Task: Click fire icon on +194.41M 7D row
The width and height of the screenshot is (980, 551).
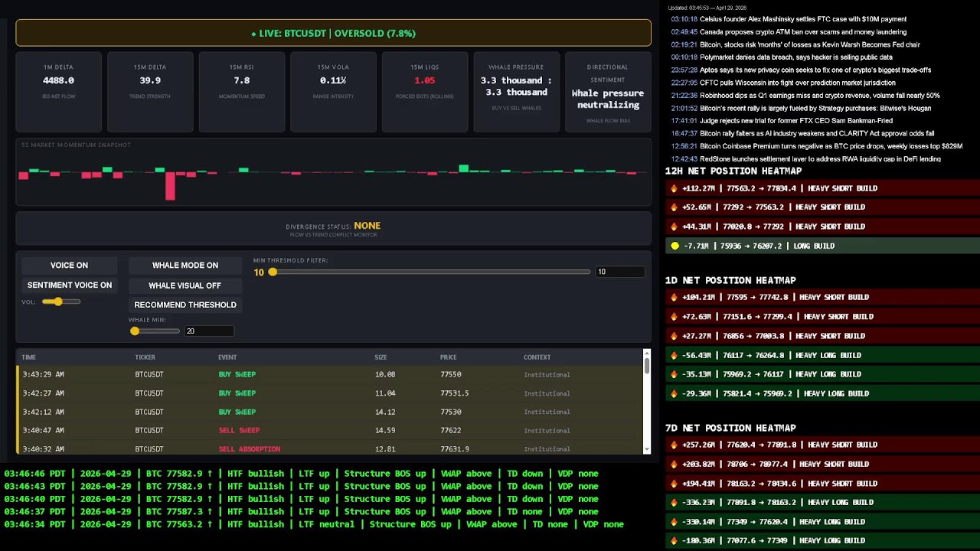Action: point(675,484)
